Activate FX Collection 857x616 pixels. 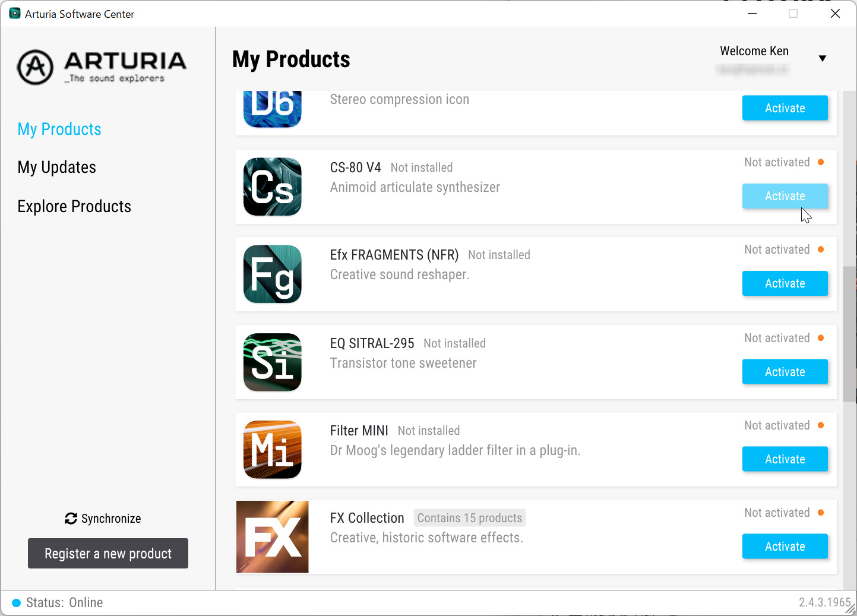pos(785,546)
